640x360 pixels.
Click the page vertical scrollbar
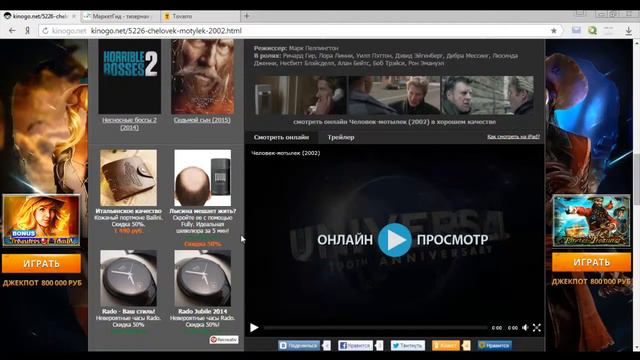tap(636, 195)
